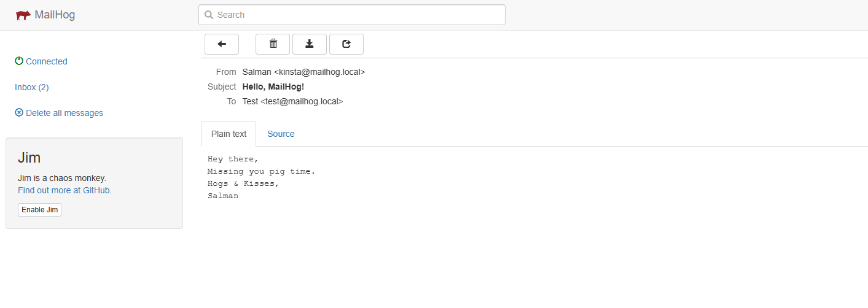868x308 pixels.
Task: Click the magnifying glass search icon
Action: click(x=209, y=15)
